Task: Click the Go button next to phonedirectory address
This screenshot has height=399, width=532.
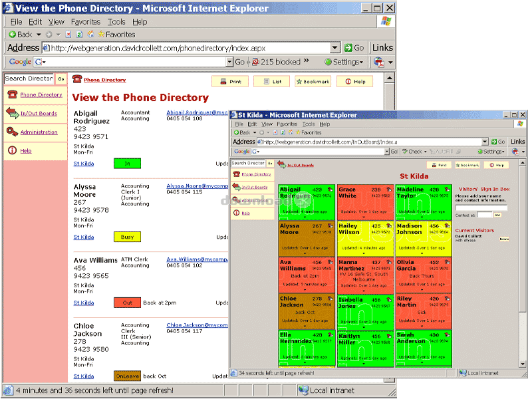Action: click(x=354, y=48)
